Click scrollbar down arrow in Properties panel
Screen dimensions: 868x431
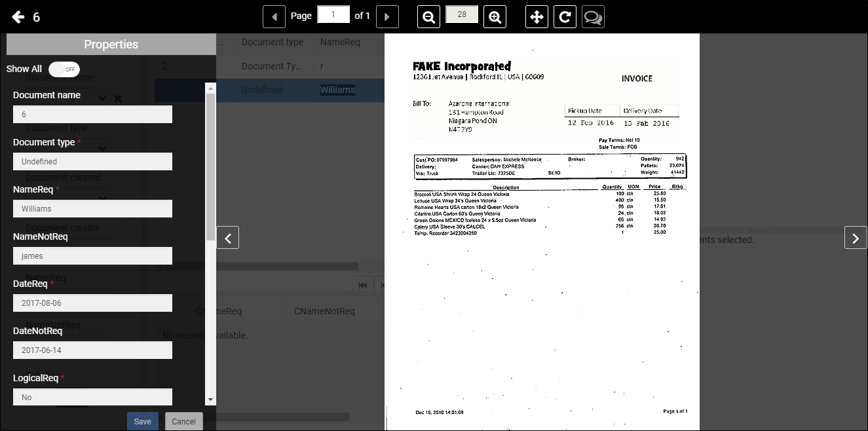(210, 399)
